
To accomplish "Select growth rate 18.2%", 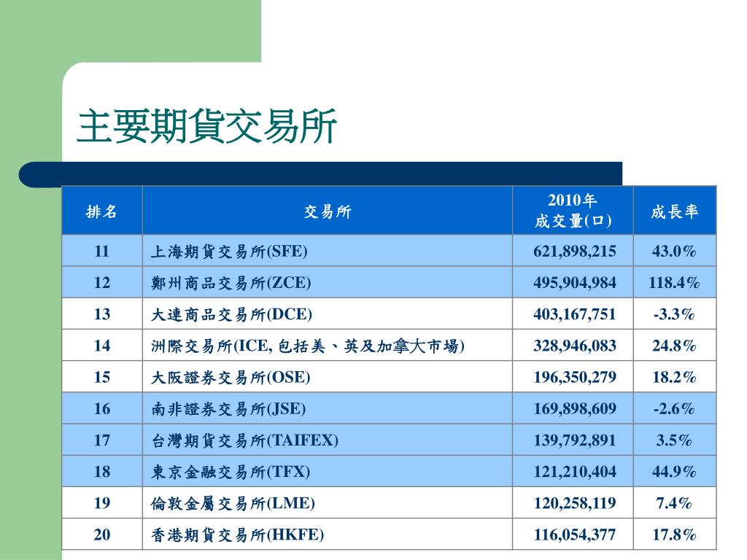I will (674, 377).
